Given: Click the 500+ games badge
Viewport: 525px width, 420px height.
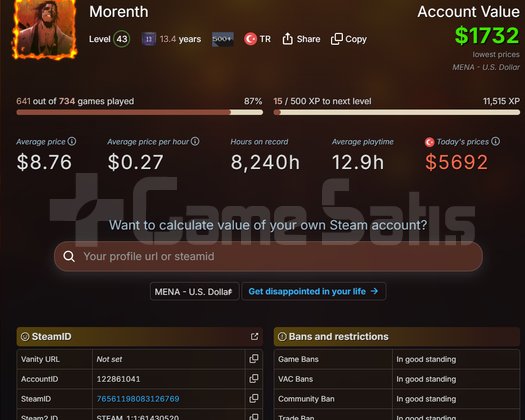Looking at the screenshot, I should click(x=223, y=39).
